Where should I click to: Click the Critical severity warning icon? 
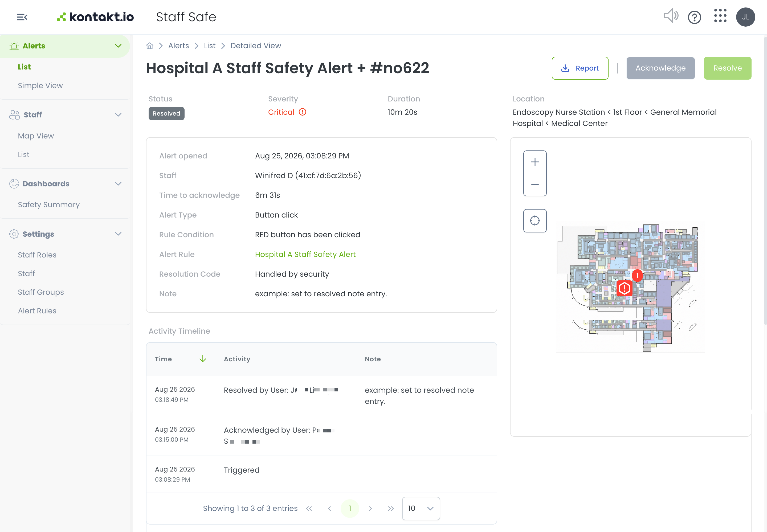click(x=302, y=112)
